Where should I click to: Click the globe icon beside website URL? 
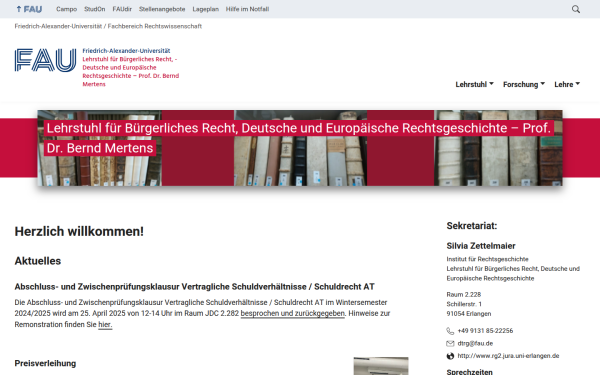click(450, 356)
